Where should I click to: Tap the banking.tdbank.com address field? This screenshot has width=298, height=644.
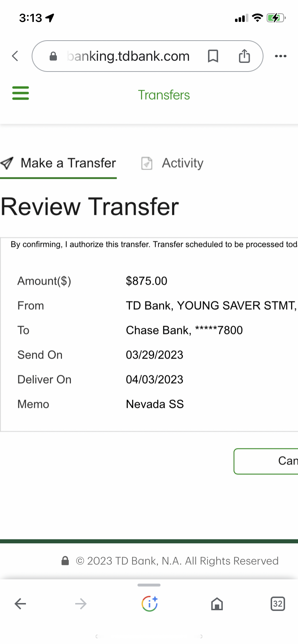[x=128, y=56]
